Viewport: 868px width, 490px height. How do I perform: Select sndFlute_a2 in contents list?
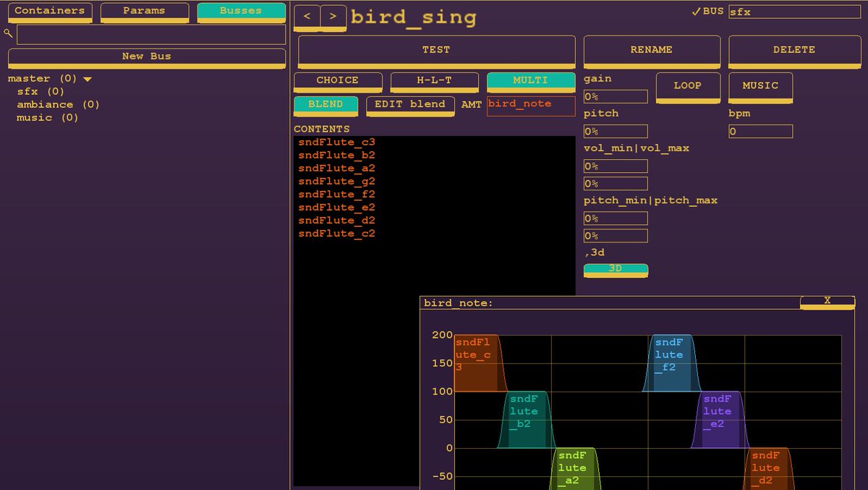tap(337, 169)
